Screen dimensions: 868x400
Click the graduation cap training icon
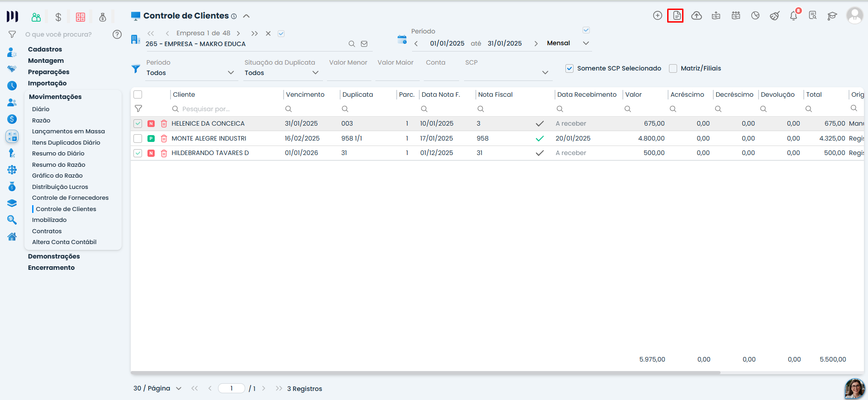(x=832, y=16)
